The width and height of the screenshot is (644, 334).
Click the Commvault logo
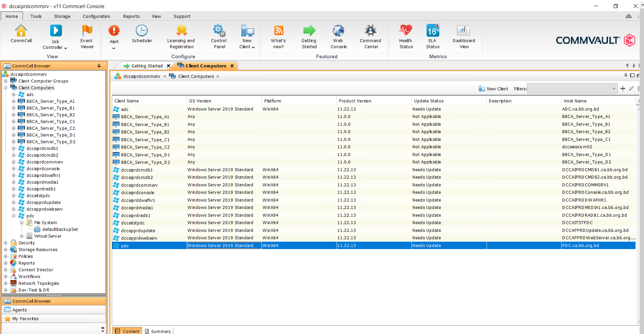[x=595, y=40]
